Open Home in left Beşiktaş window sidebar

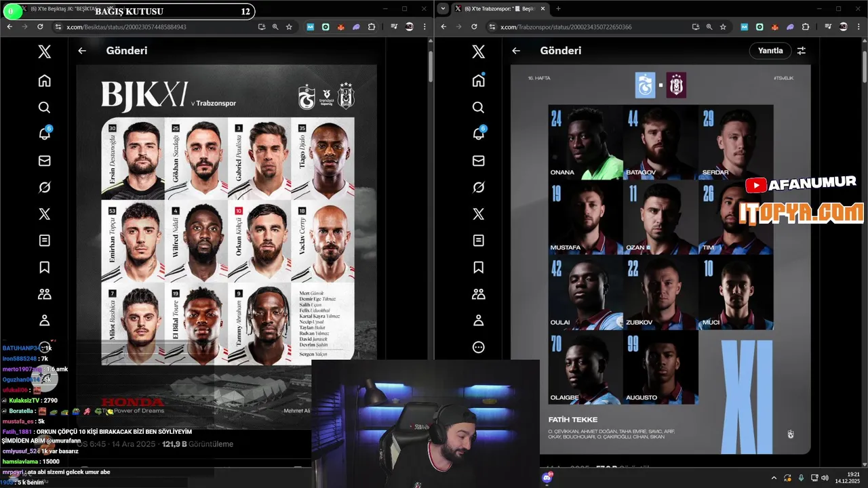(x=44, y=81)
